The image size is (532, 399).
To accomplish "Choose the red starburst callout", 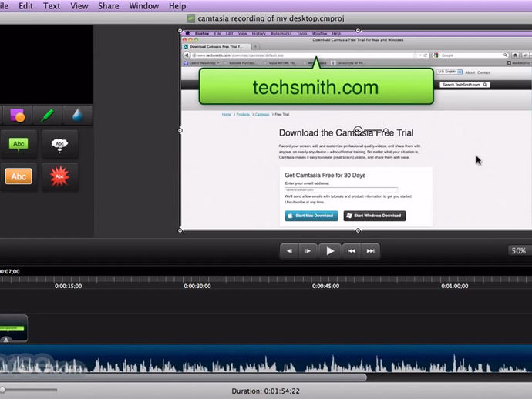I will [x=59, y=176].
